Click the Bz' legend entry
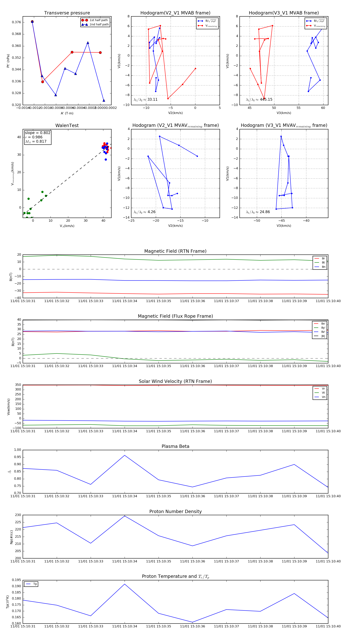The width and height of the screenshot is (351, 644). [320, 332]
